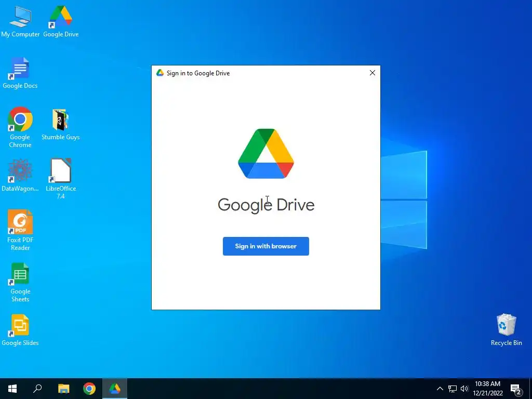Select the My Computer desktop icon

[x=20, y=22]
